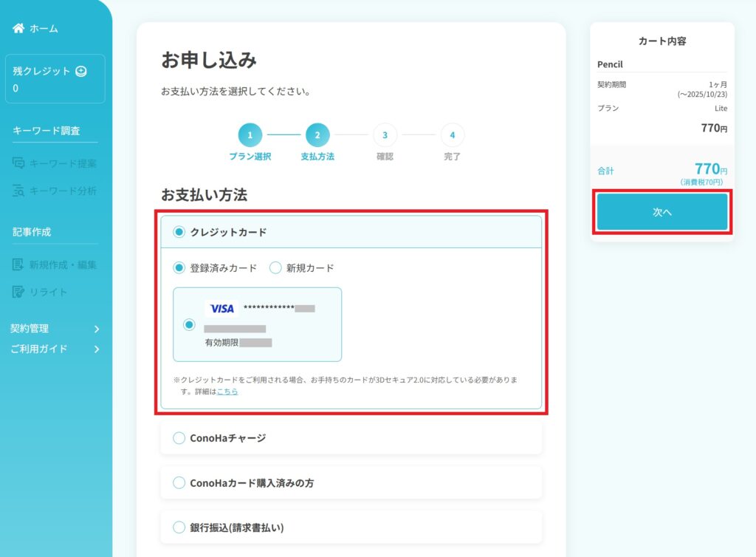This screenshot has height=557, width=756.
Task: Select the saved VISA card entry
Action: coord(189,324)
